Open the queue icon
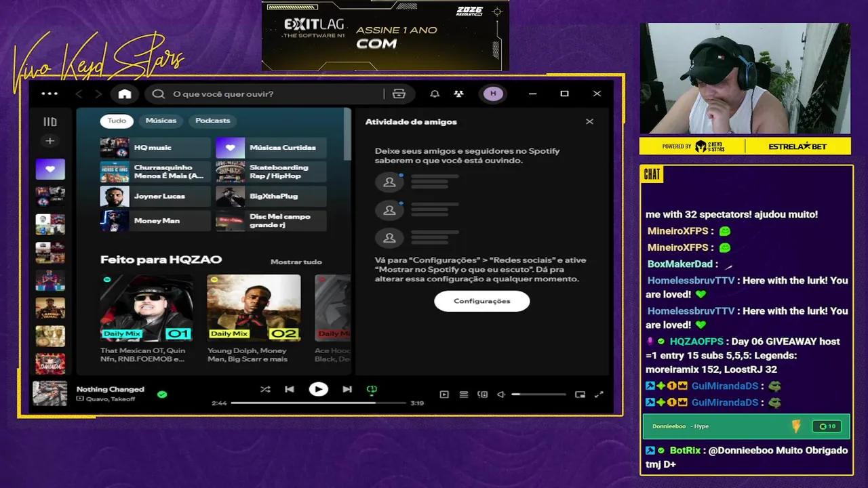Viewport: 868px width, 488px height. click(464, 394)
